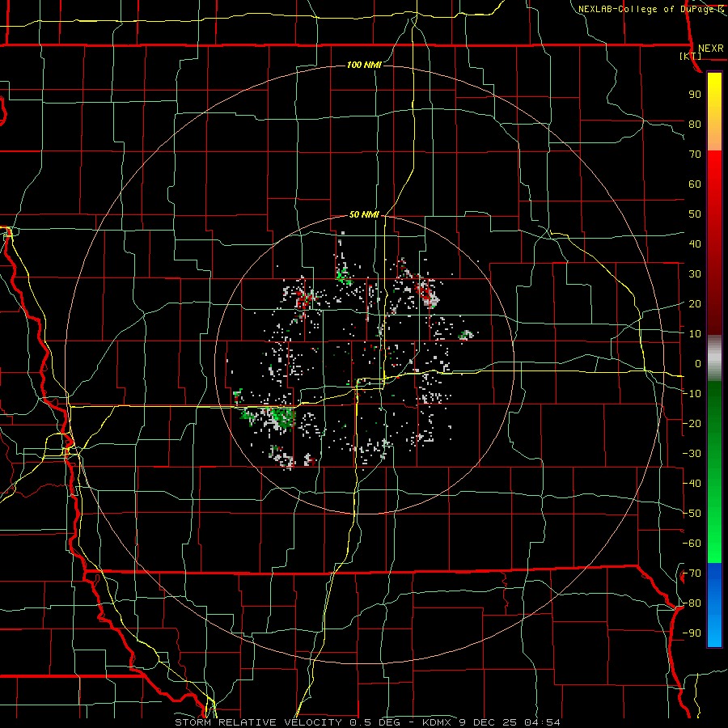Click the 04:54 timestamp in bottom caption
Screen dimensions: 728x728
point(542,722)
